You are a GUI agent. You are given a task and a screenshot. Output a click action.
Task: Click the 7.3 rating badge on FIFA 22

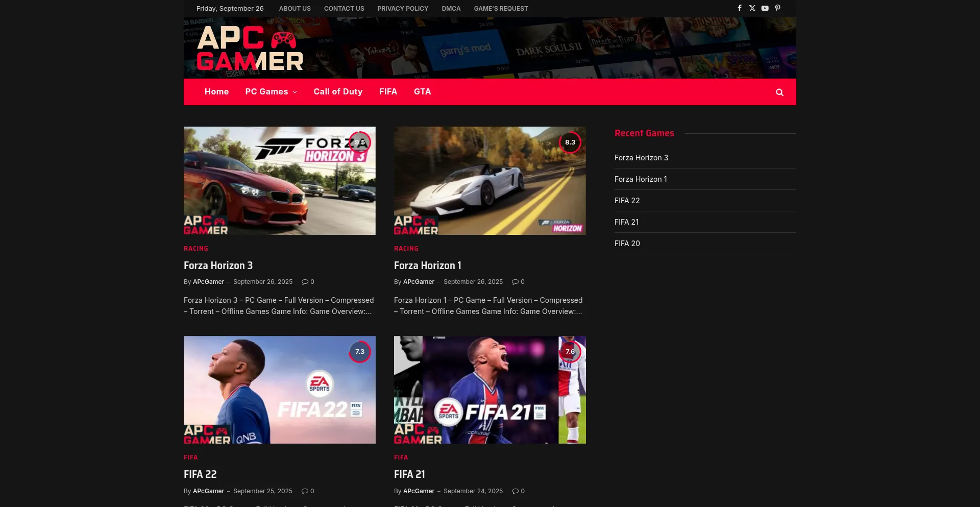coord(360,352)
